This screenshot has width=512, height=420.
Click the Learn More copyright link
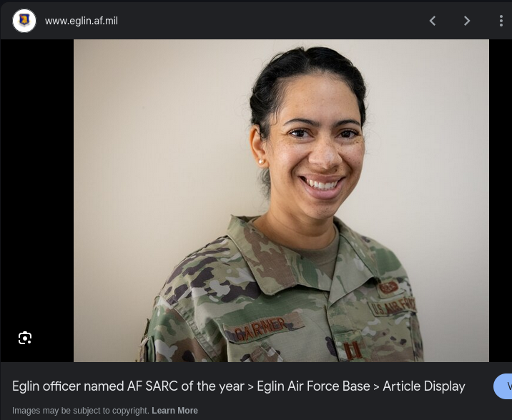[x=174, y=411]
